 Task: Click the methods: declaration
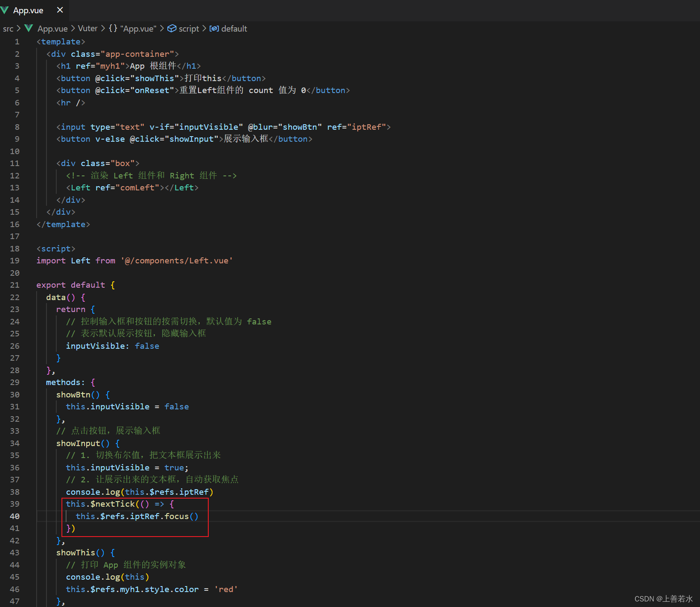click(x=65, y=382)
